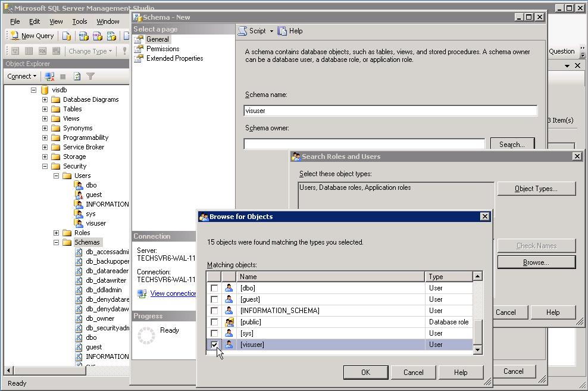Click the db_datareader schema icon
588x391 pixels.
79,271
